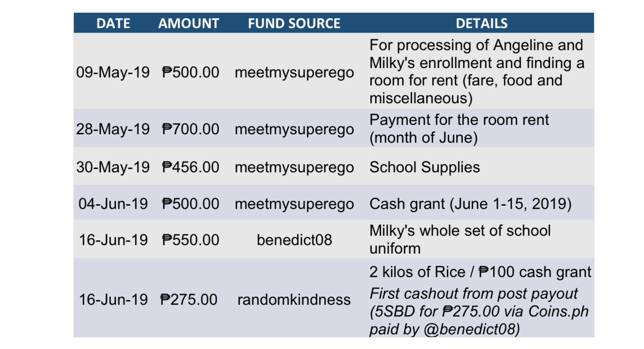Click the 2 kilos of Rice details line

click(x=480, y=272)
